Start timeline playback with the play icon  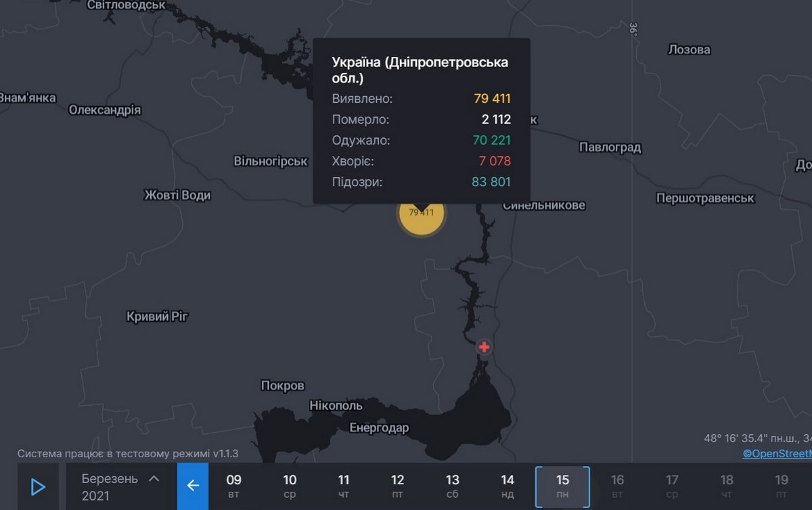pos(38,487)
